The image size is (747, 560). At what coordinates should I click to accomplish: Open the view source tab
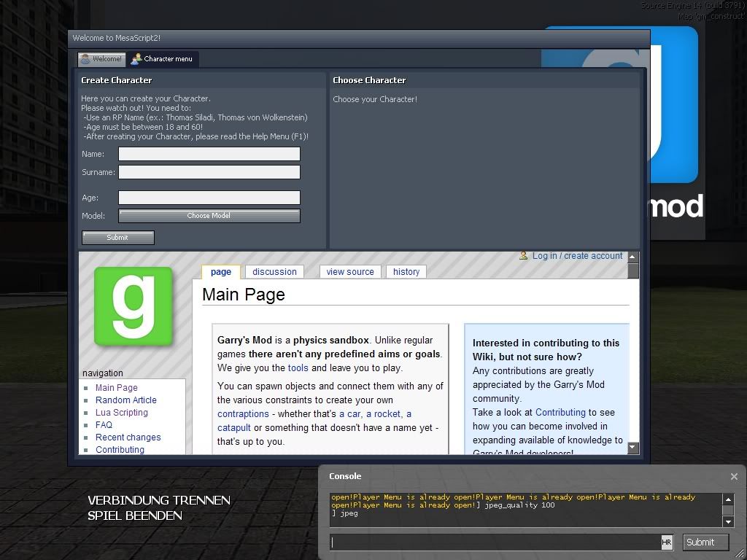[x=350, y=271]
